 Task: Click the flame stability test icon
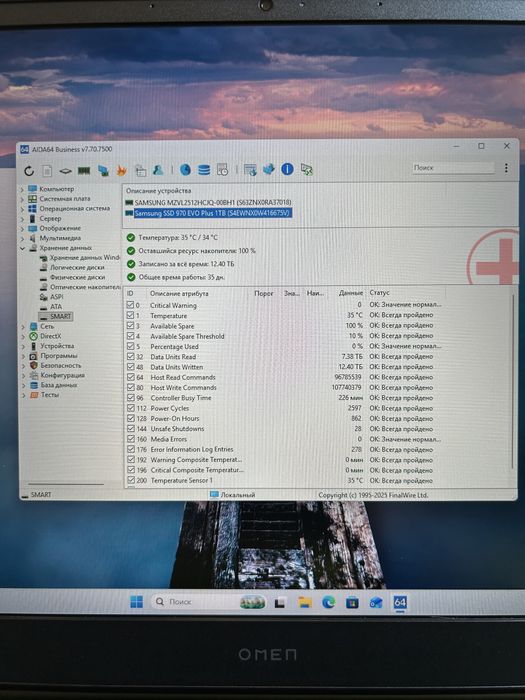[121, 171]
